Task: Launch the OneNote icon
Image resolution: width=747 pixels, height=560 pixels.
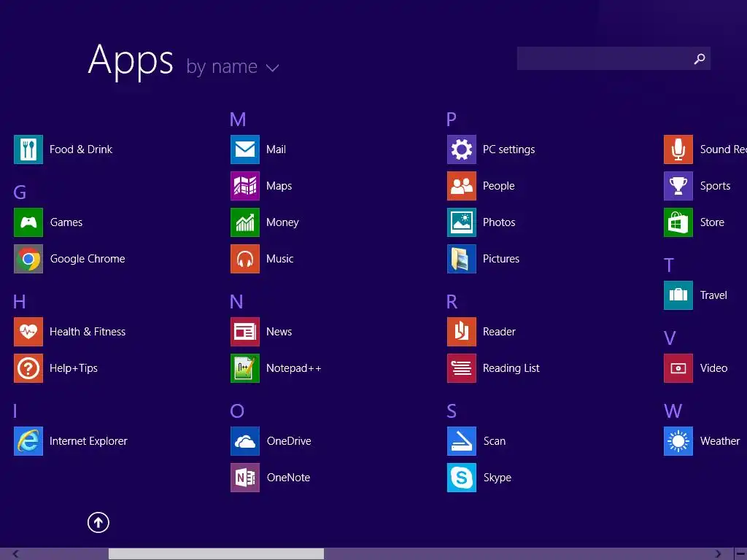Action: pos(245,477)
